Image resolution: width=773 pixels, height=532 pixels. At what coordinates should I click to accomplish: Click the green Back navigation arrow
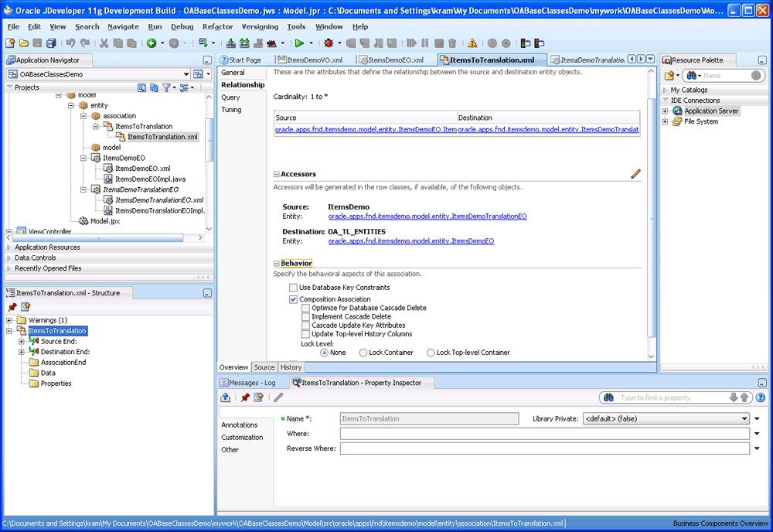(152, 43)
